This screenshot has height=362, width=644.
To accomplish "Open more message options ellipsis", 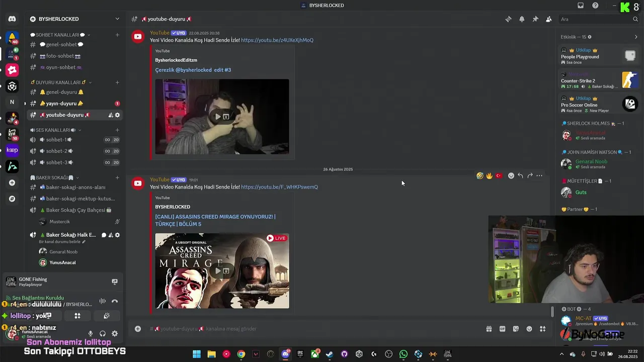I will [x=539, y=175].
